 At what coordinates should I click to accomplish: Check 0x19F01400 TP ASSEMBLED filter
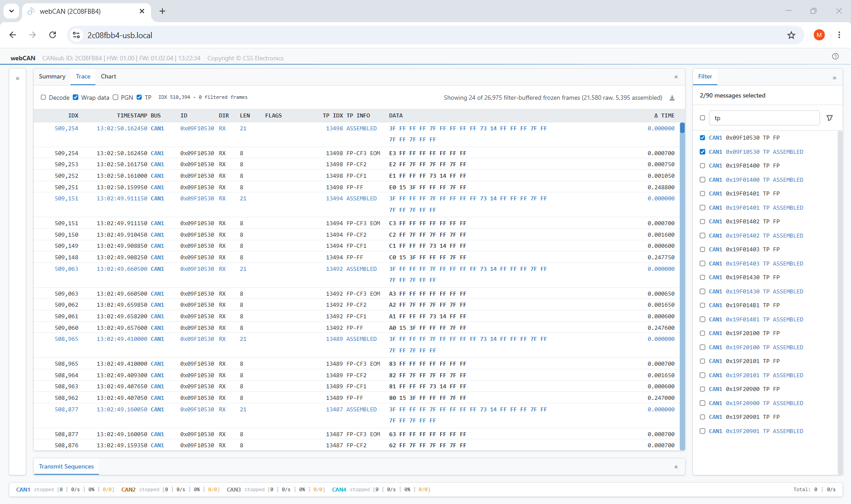(702, 180)
